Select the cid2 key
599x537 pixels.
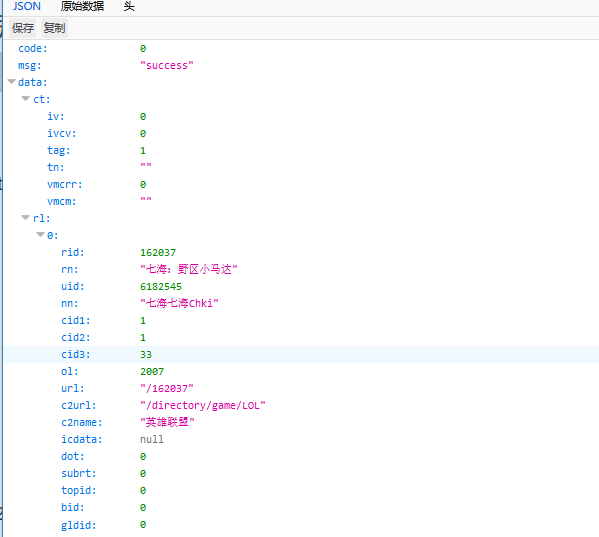76,337
